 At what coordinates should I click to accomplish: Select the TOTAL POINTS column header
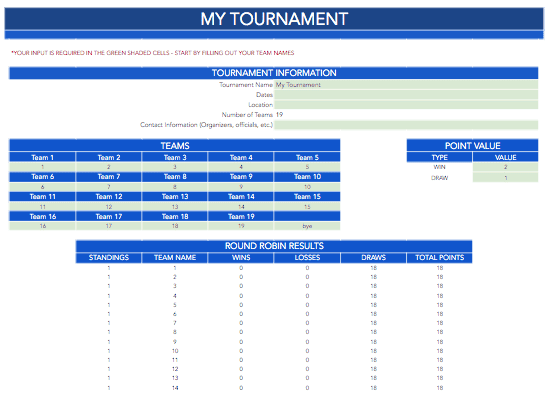[439, 258]
